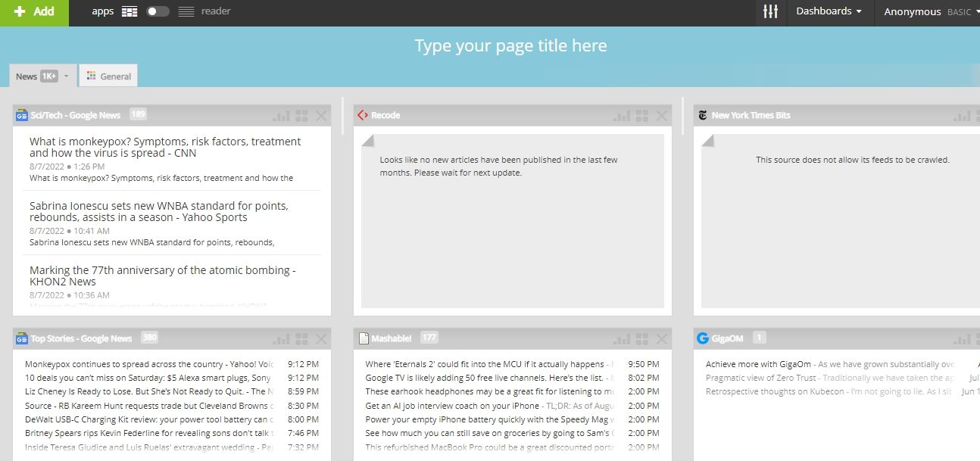
Task: Open Speedy Mag iPhone battery headline
Action: [x=490, y=419]
